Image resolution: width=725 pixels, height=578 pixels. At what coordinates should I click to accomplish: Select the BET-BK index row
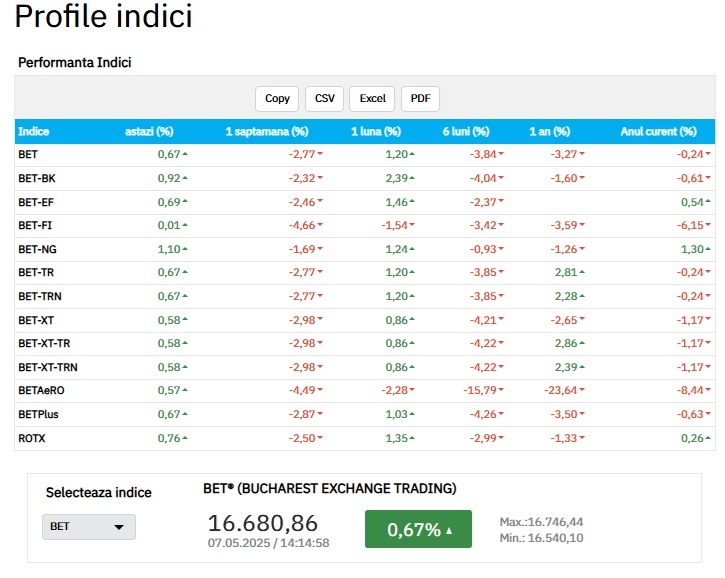coord(37,178)
